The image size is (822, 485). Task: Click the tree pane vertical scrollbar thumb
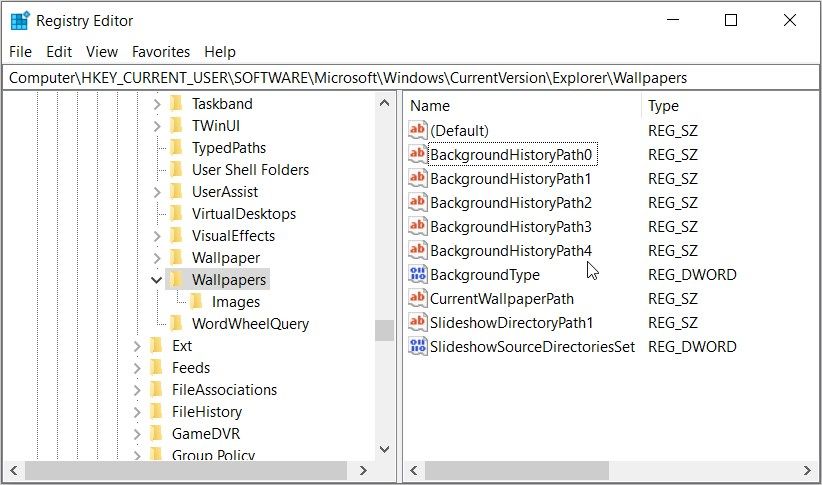pos(384,330)
